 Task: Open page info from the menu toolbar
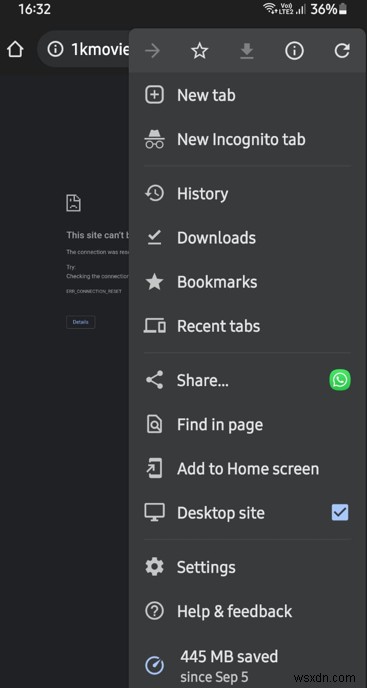pyautogui.click(x=295, y=51)
